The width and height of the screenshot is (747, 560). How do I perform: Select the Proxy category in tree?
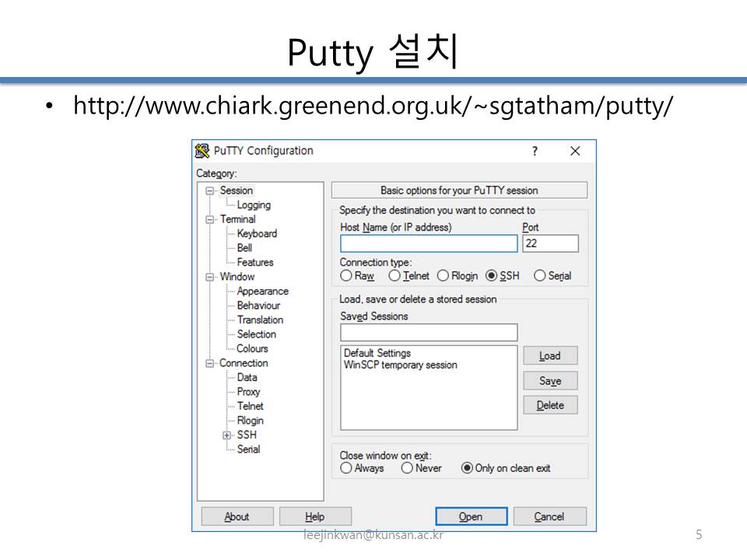(x=248, y=392)
